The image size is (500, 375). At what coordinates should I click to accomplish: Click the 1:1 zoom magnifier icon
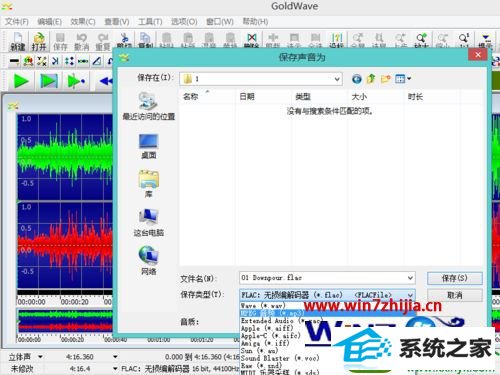pos(464,40)
